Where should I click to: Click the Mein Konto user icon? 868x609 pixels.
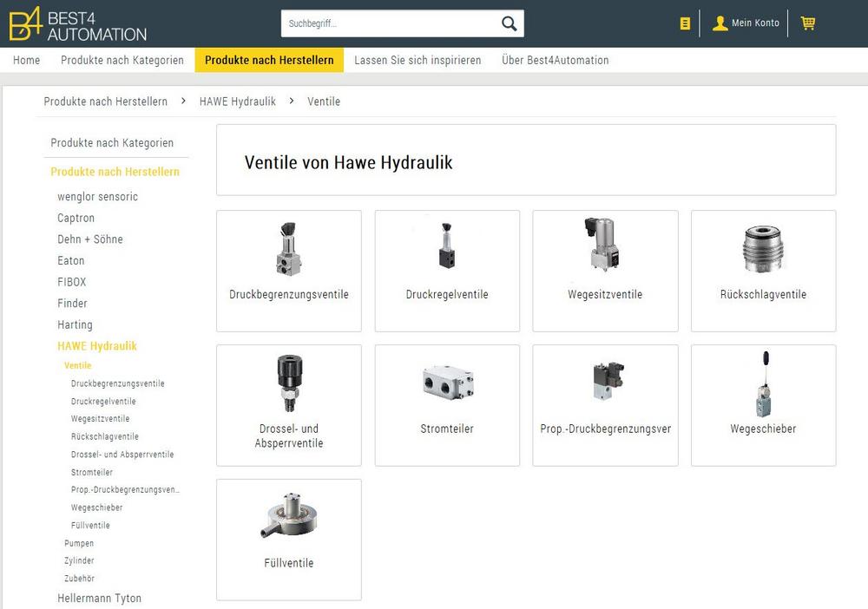(720, 23)
